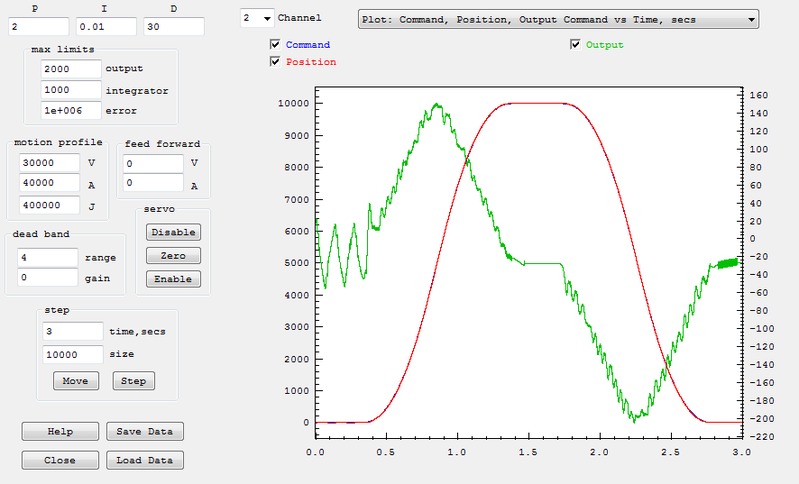The image size is (799, 484).
Task: Click the max output limit field
Action: point(72,69)
